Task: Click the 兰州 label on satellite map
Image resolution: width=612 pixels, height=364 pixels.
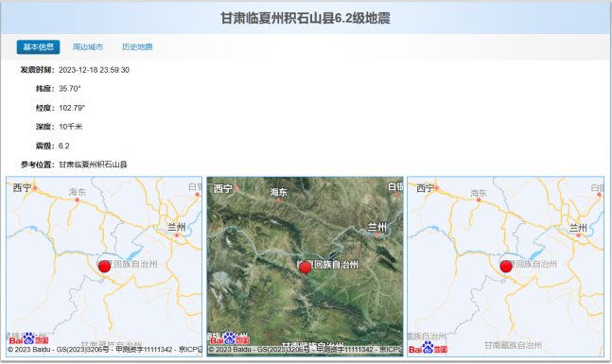Action: pos(377,227)
